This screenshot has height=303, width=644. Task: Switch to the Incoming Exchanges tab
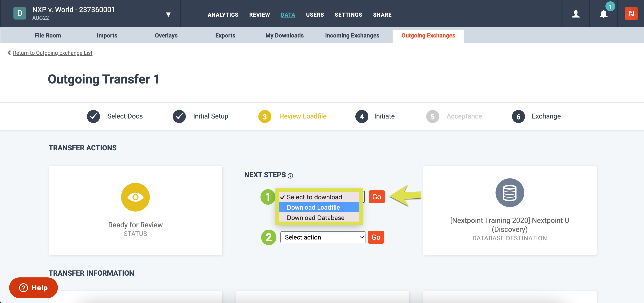coord(352,35)
